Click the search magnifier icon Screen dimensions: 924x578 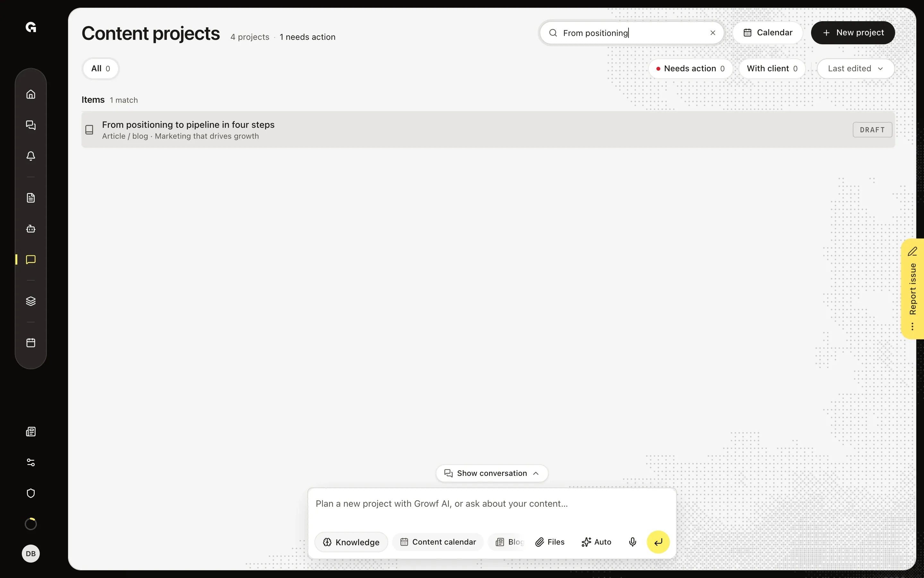tap(553, 33)
